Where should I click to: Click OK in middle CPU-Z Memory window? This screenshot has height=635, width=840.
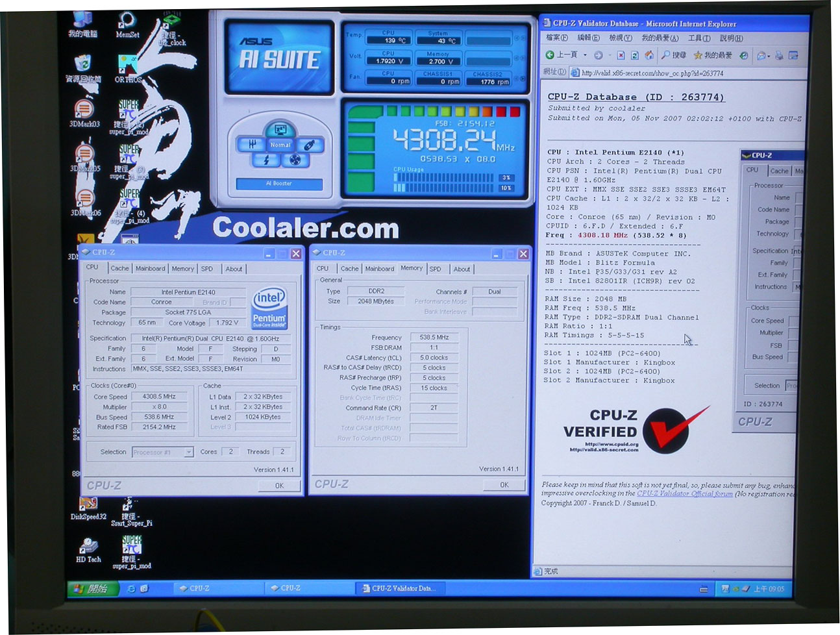tap(504, 484)
